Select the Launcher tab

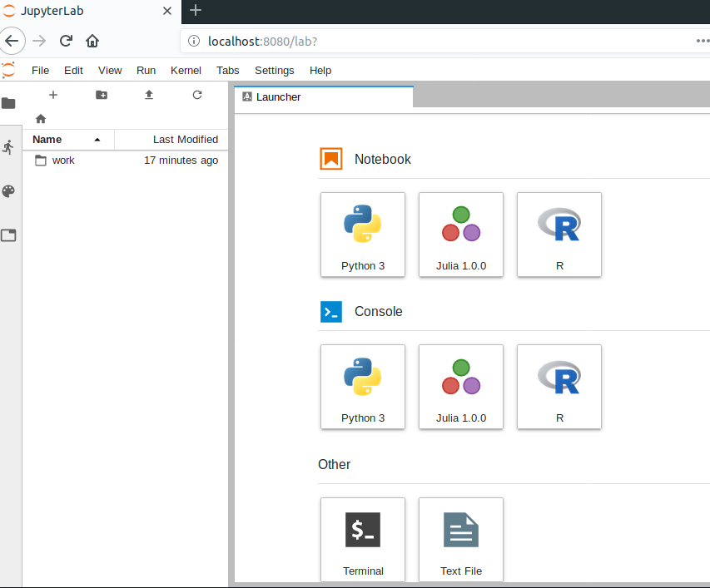[324, 96]
